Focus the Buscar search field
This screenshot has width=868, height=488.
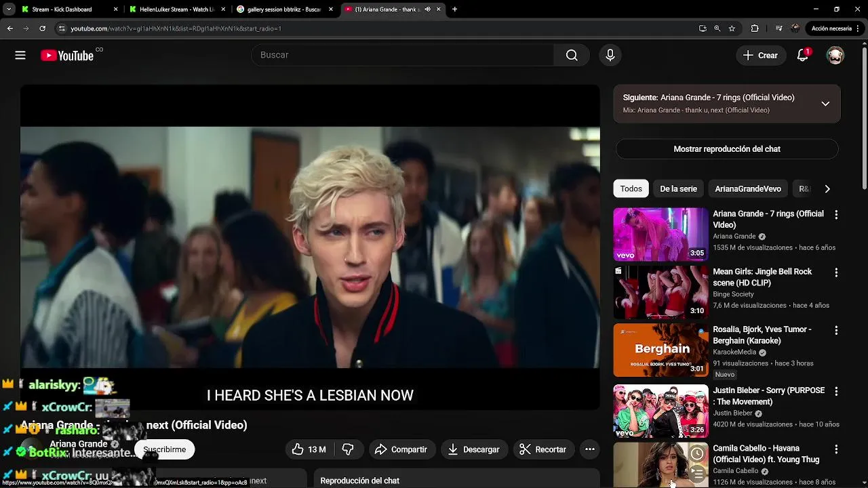[403, 56]
